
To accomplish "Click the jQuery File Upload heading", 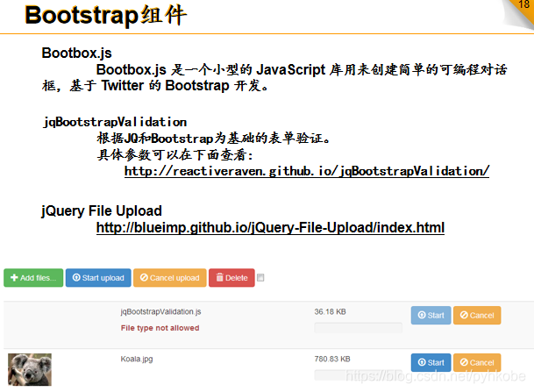I will [x=102, y=210].
